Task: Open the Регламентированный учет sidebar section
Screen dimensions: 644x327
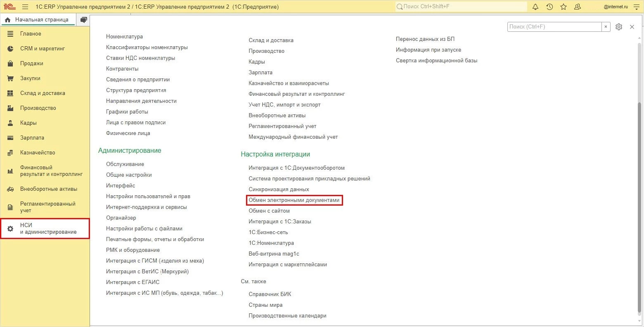Action: coord(45,207)
